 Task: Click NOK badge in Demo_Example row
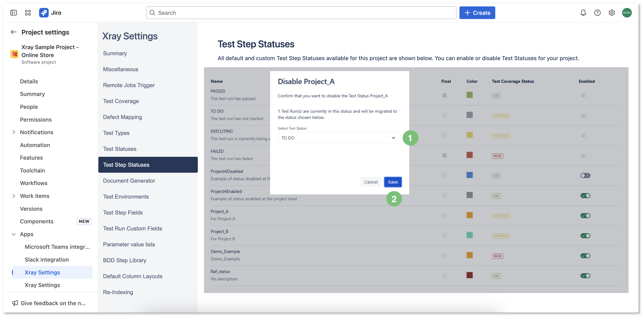(x=497, y=256)
